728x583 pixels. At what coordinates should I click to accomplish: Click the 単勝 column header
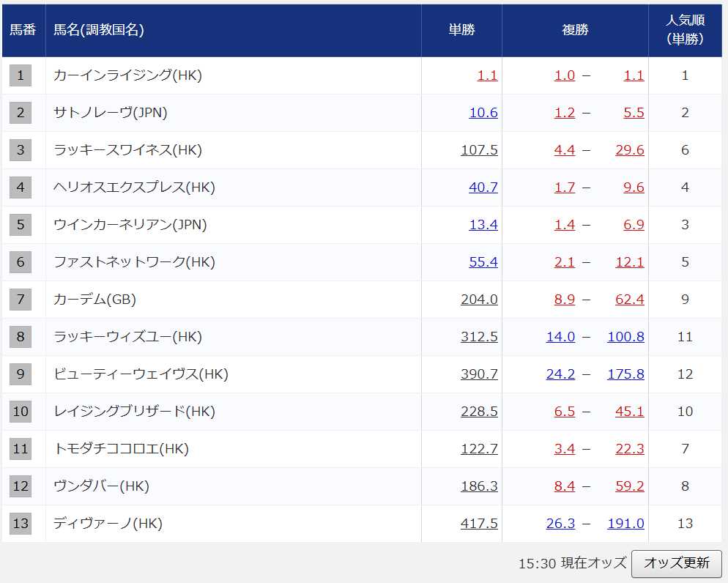461,30
